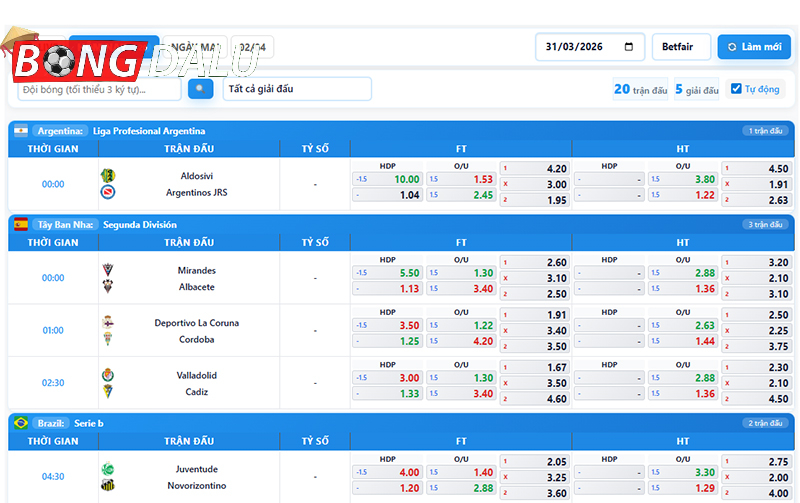Click the Juventude team crest
The height and width of the screenshot is (503, 800).
[108, 469]
